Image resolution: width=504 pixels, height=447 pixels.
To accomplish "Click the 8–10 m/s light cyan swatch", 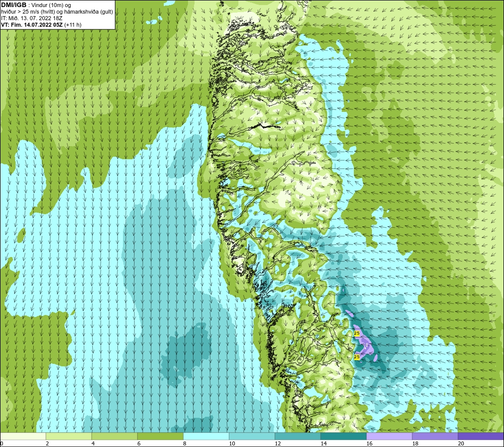I will [206, 436].
